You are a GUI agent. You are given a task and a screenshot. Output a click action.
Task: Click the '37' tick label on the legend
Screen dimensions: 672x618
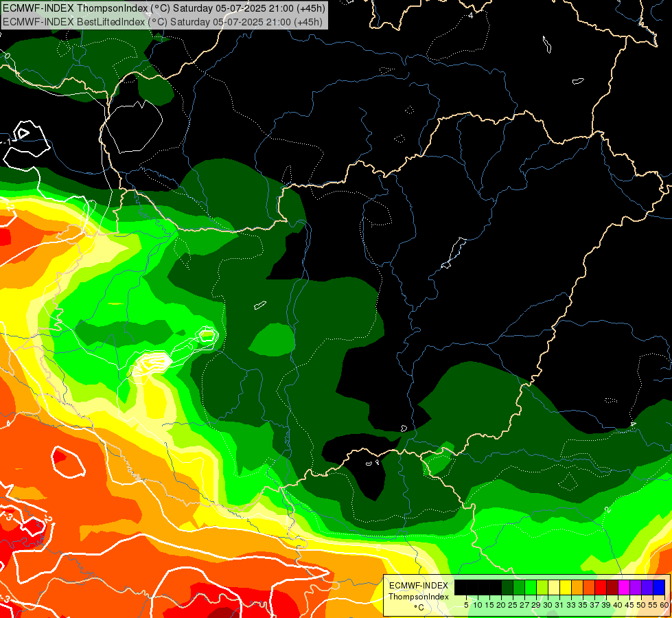[594, 605]
